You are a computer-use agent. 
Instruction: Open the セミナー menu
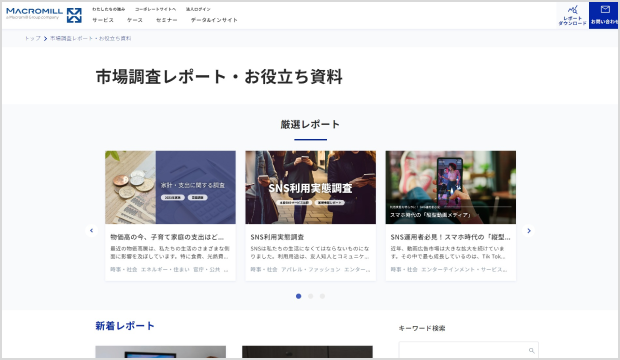point(166,20)
